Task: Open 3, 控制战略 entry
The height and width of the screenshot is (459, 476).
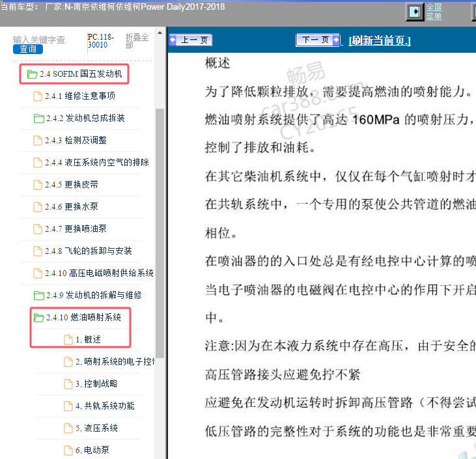Action: pos(96,383)
